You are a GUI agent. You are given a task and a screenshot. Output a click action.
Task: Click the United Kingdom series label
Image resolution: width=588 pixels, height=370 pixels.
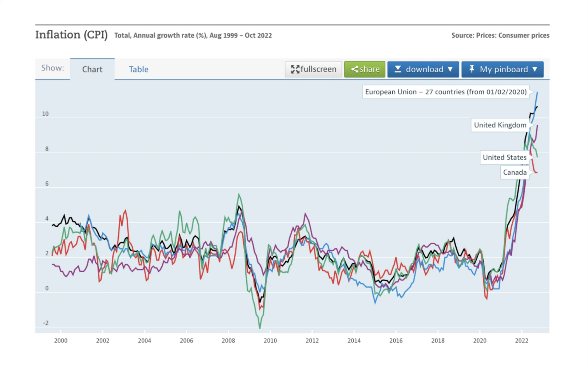pyautogui.click(x=500, y=125)
